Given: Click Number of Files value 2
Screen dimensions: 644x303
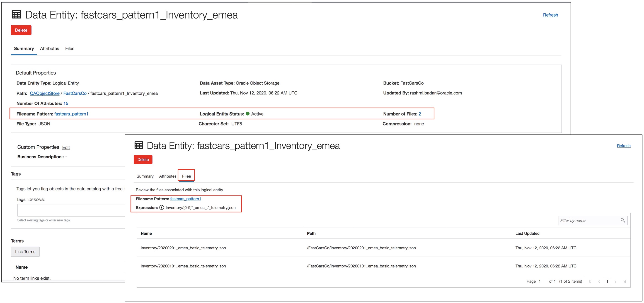Looking at the screenshot, I should [419, 114].
